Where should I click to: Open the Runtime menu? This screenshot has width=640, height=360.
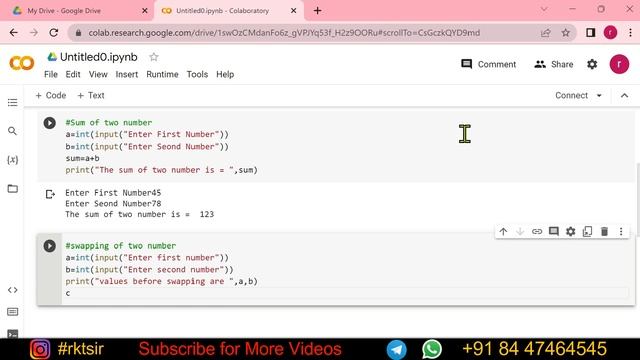click(x=162, y=74)
